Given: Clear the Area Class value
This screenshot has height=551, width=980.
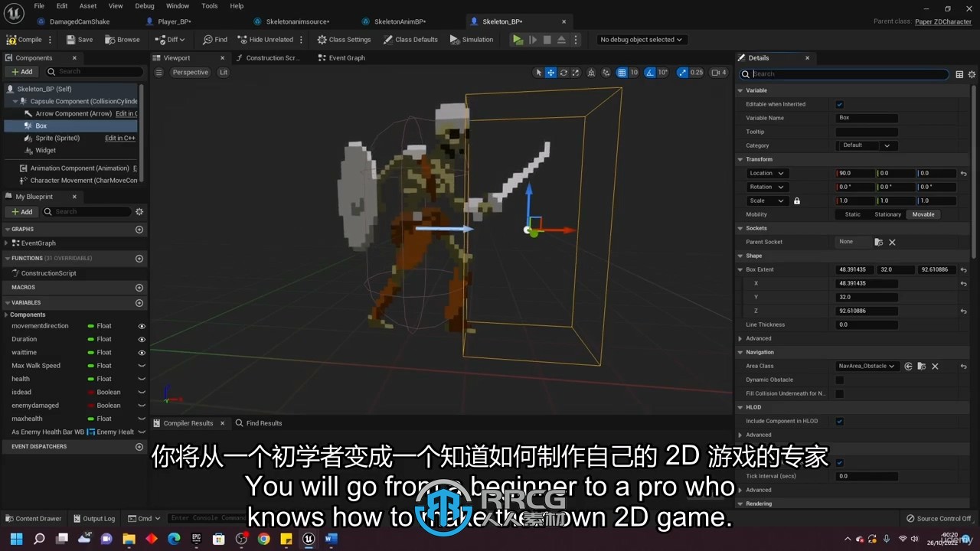Looking at the screenshot, I should (935, 366).
